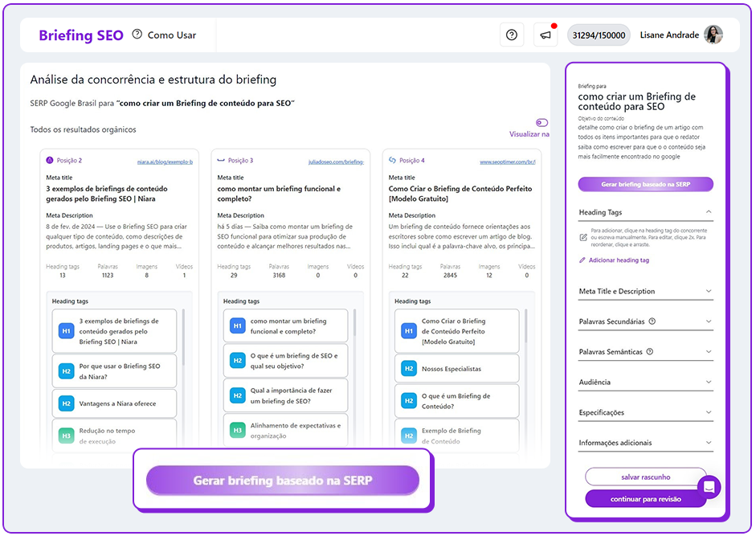The image size is (756, 536).
Task: Click the 31294/150000 usage counter
Action: pyautogui.click(x=599, y=35)
